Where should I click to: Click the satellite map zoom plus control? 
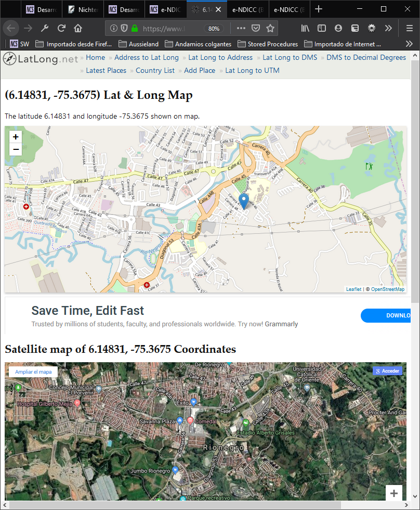pyautogui.click(x=393, y=493)
